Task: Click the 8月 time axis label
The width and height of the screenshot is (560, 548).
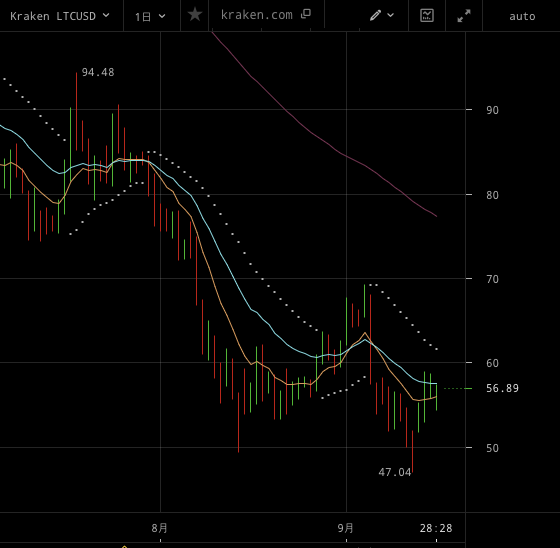Action: tap(159, 528)
